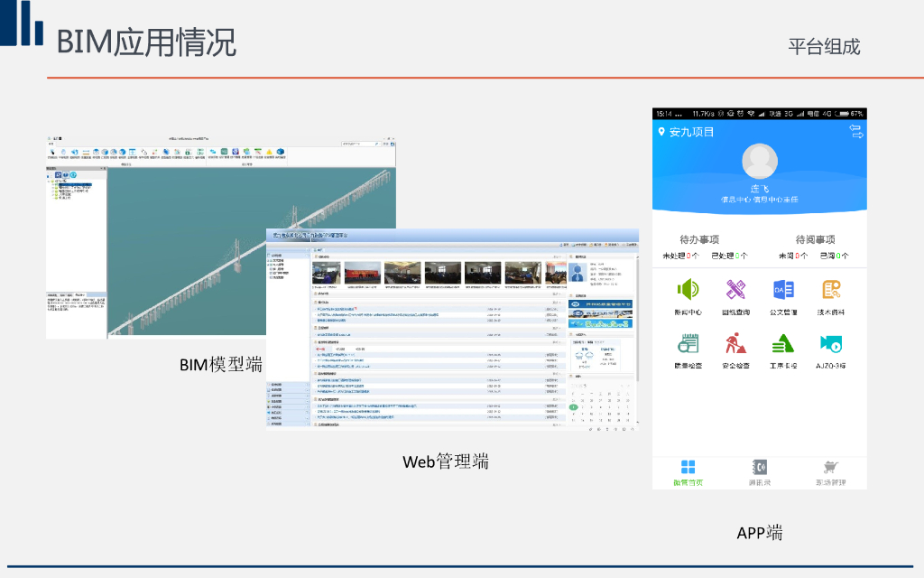This screenshot has height=578, width=924.
Task: Select the green highlighted date in Web calendar
Action: [x=573, y=407]
